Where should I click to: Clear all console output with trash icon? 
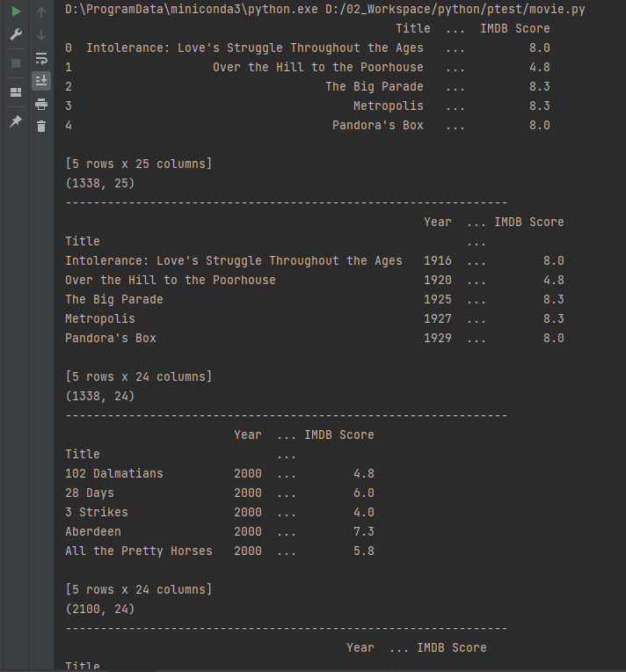pos(41,127)
